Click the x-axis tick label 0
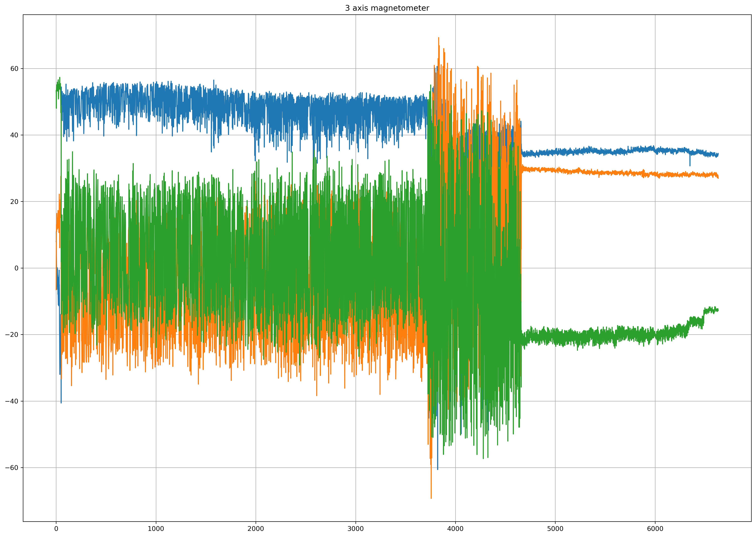The image size is (756, 537). click(56, 529)
